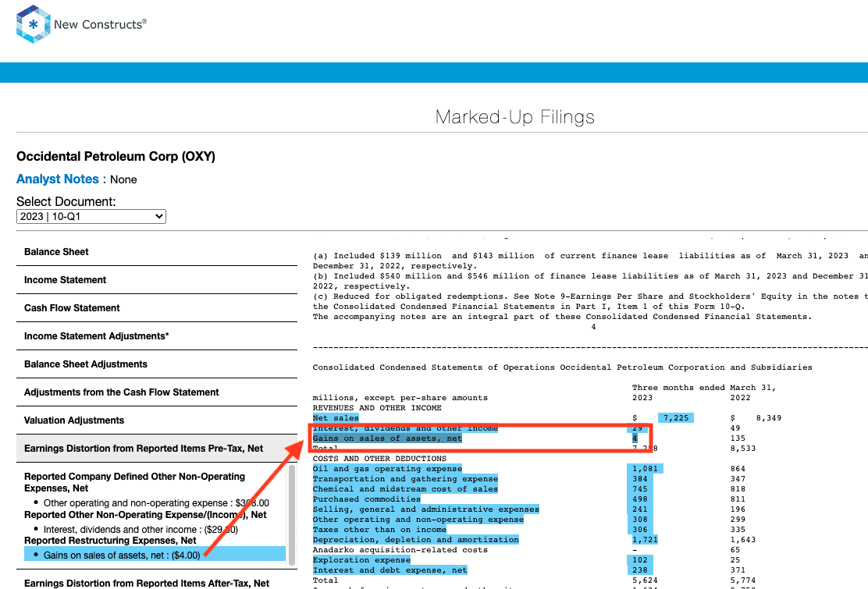Click the Anadarko acquisition-related costs line
The height and width of the screenshot is (589, 868).
pyautogui.click(x=400, y=550)
